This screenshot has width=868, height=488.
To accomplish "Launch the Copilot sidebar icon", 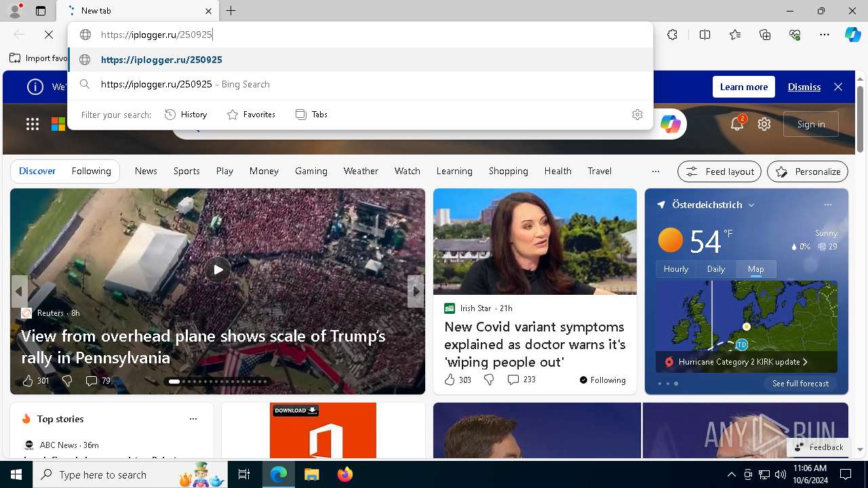I will coord(852,35).
